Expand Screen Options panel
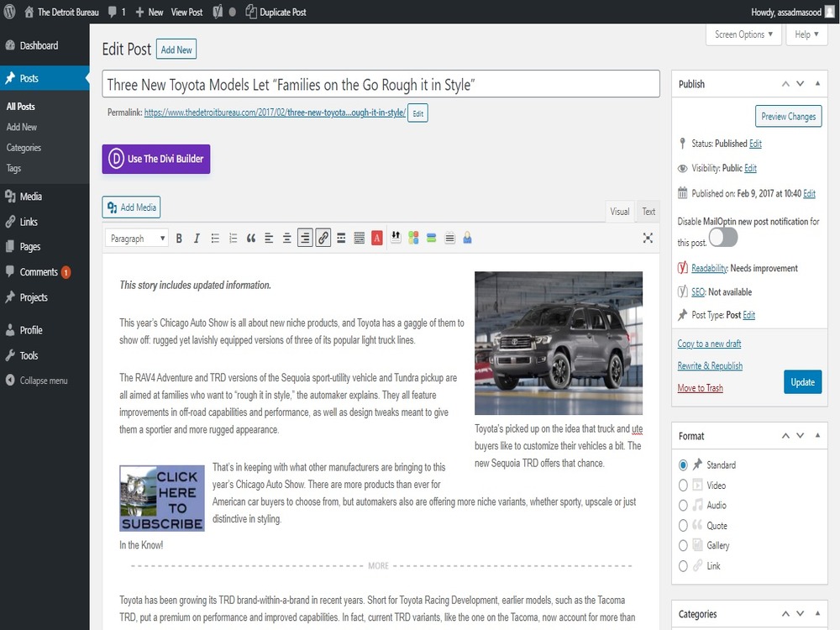This screenshot has width=840, height=630. click(x=743, y=34)
